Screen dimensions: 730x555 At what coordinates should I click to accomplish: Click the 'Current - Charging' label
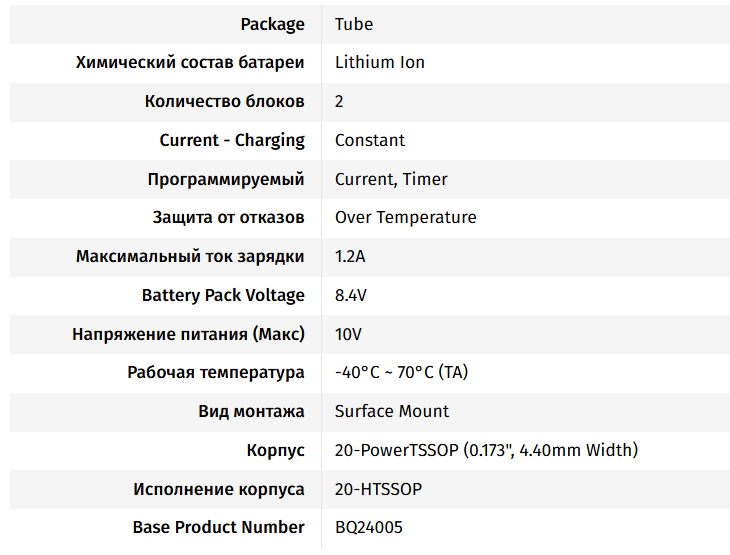coord(232,141)
